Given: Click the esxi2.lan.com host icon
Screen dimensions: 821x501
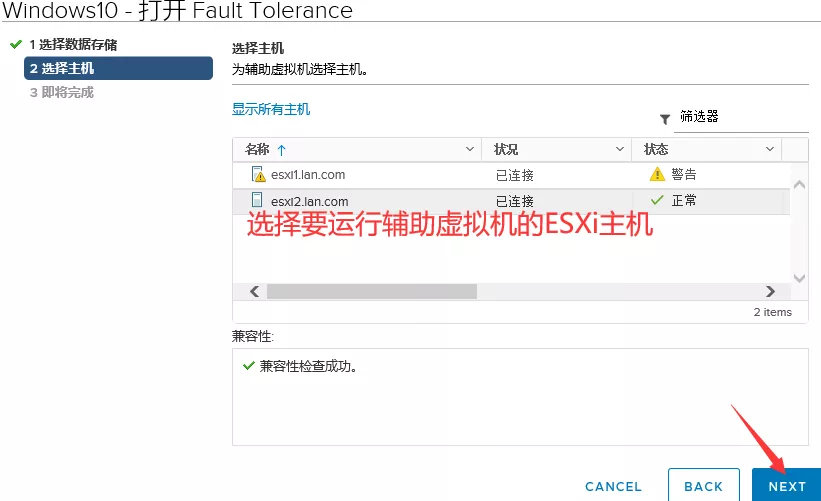Looking at the screenshot, I should pyautogui.click(x=257, y=200).
